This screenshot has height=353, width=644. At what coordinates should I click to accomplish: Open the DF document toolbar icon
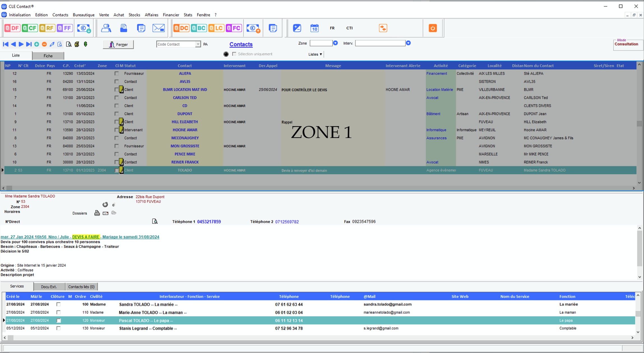(12, 28)
